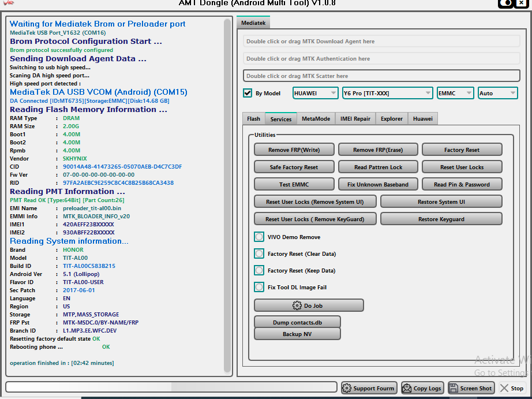
Task: Click the Storage value MTP,MASS_STORAGE
Action: tap(91, 315)
